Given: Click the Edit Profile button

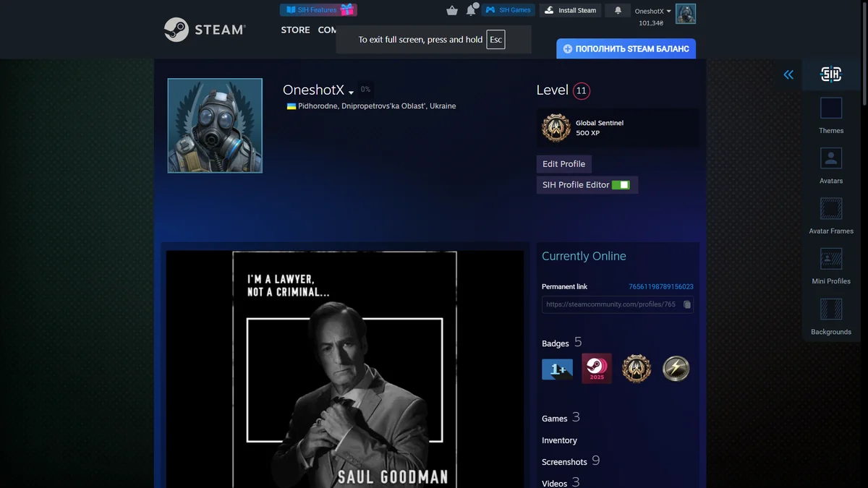Looking at the screenshot, I should tap(563, 164).
